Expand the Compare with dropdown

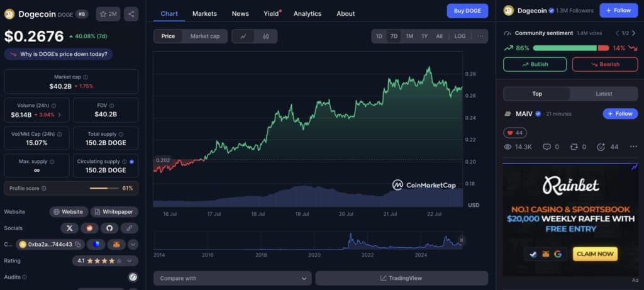tap(233, 278)
